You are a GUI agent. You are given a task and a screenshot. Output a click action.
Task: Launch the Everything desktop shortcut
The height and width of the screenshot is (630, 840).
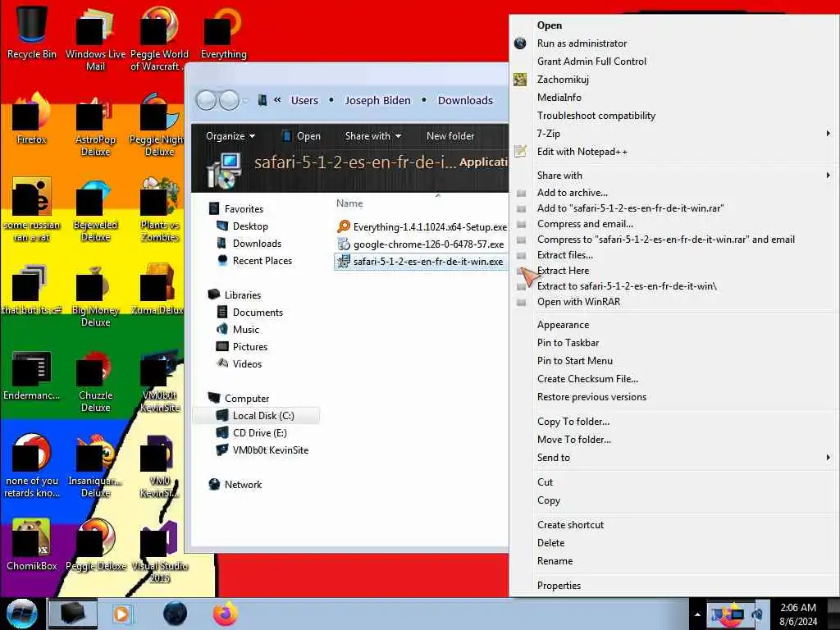coord(223,31)
